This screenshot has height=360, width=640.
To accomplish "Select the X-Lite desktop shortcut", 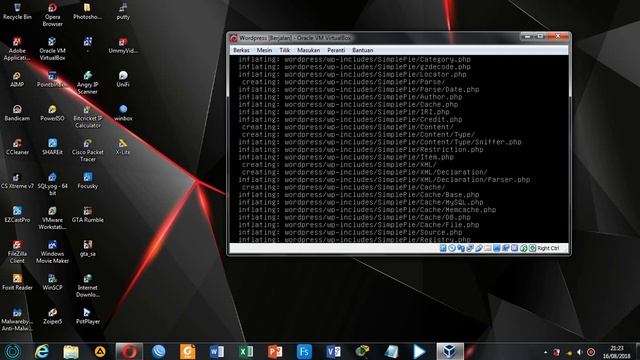I will point(123,147).
